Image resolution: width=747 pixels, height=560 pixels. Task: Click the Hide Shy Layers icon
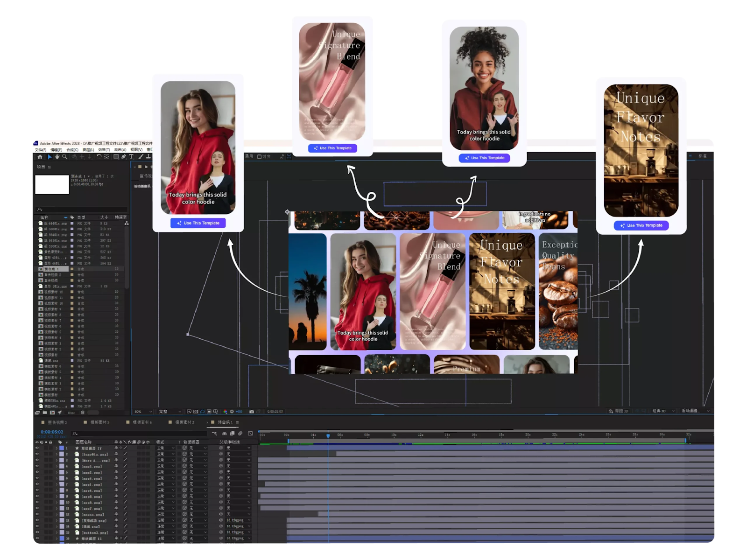coord(224,433)
